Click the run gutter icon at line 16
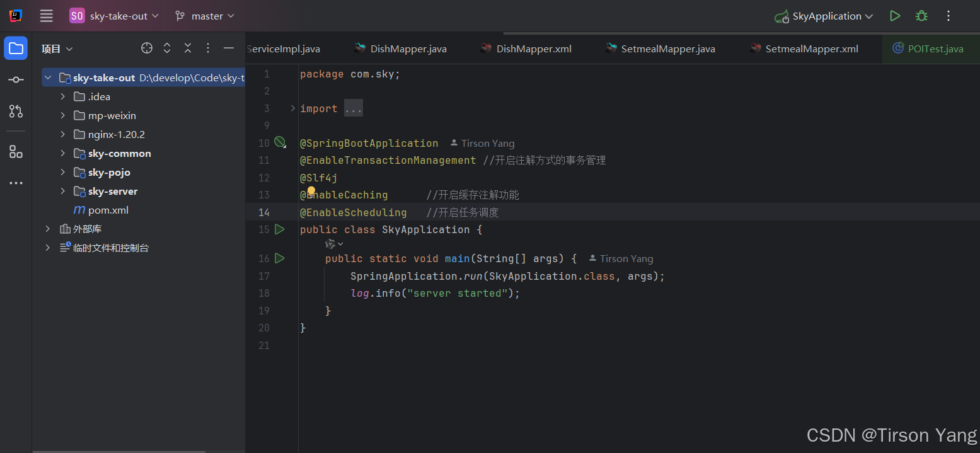Image resolution: width=980 pixels, height=453 pixels. coord(279,258)
